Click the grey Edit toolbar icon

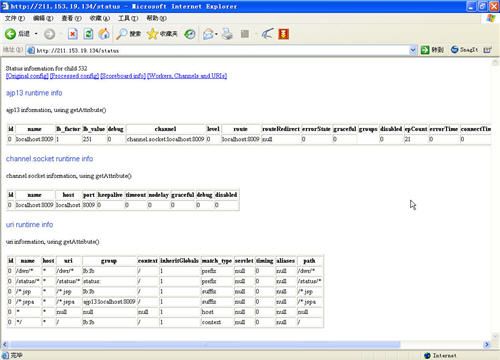245,34
